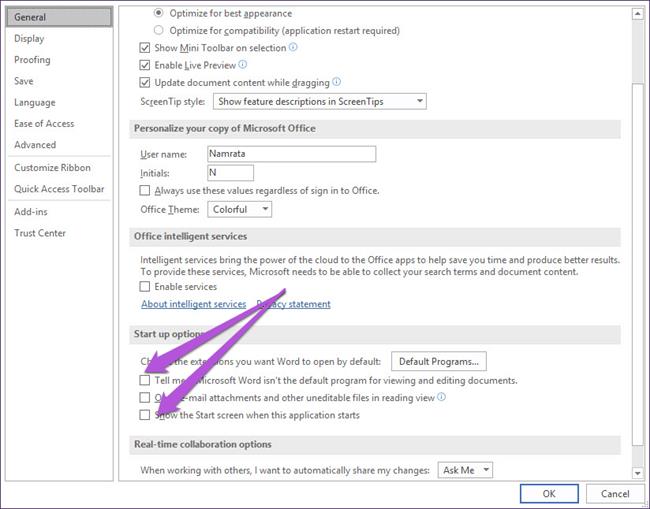This screenshot has height=509, width=650.
Task: Click the scrollbar up arrow
Action: 637,14
